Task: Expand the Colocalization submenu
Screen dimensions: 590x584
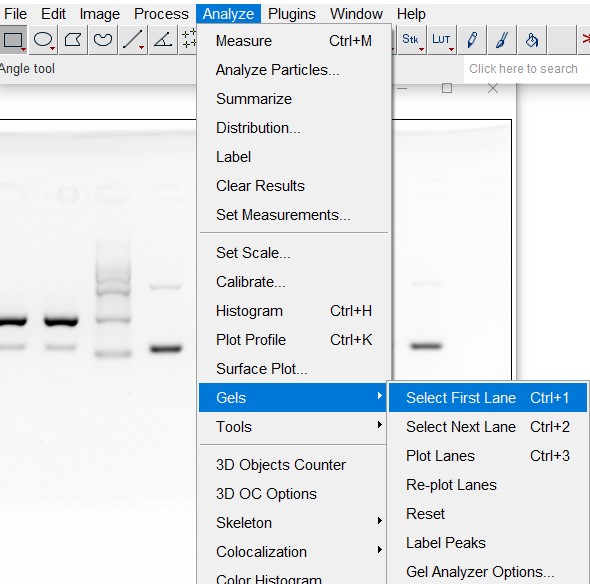Action: coord(293,552)
